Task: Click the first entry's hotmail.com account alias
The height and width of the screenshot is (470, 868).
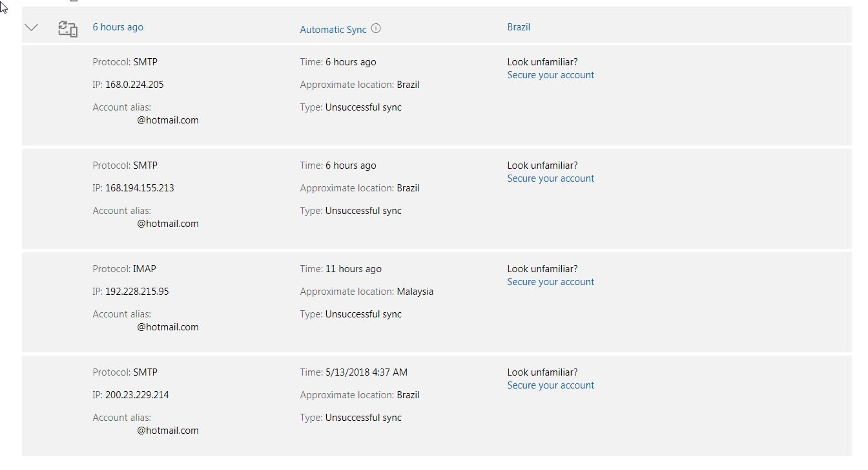Action: point(168,120)
